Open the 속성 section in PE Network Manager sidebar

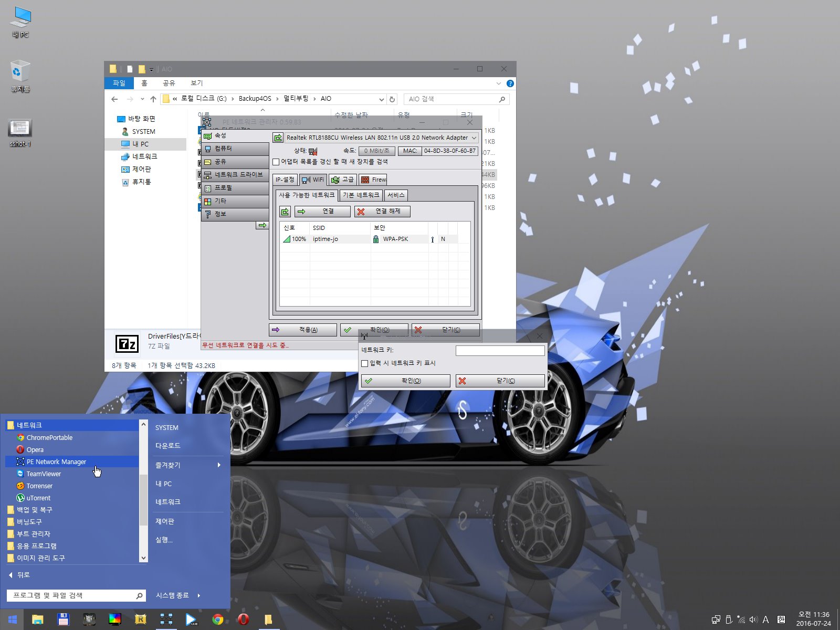click(x=235, y=135)
